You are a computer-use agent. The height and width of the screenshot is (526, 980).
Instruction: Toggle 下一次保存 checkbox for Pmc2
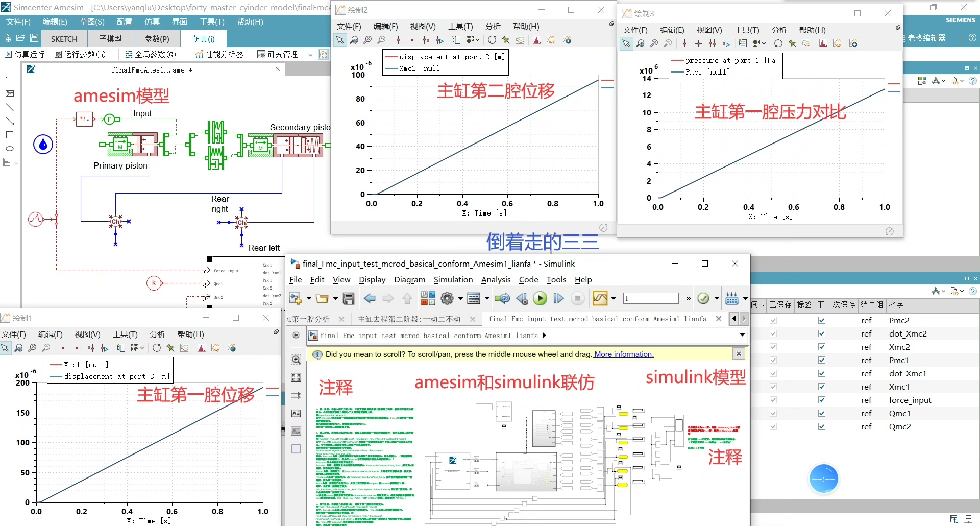click(822, 320)
